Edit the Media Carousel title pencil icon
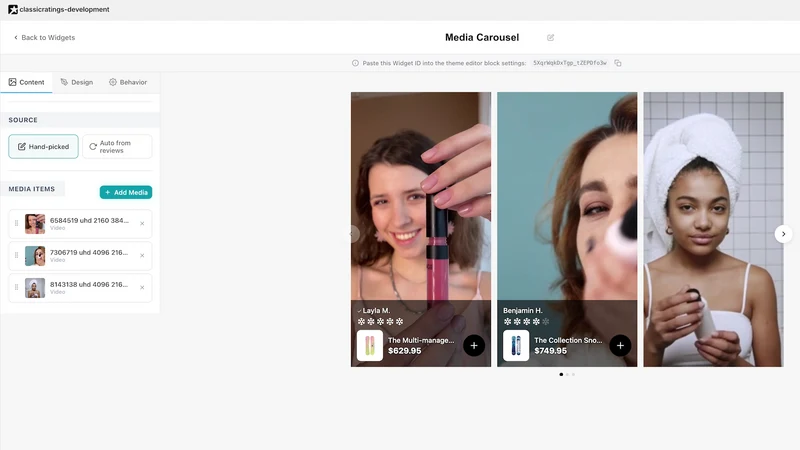 point(551,38)
